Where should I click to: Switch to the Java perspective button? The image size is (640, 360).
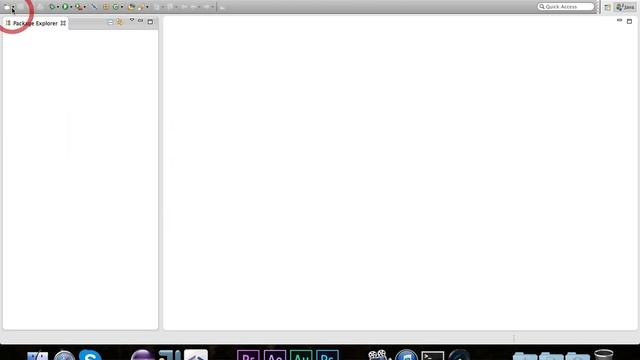(626, 7)
